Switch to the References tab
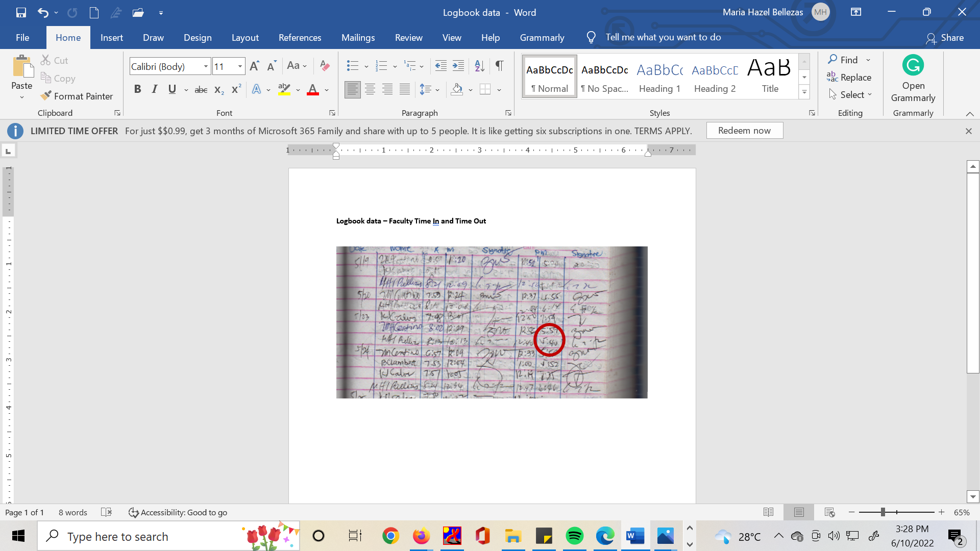Viewport: 980px width, 551px height. (x=300, y=38)
